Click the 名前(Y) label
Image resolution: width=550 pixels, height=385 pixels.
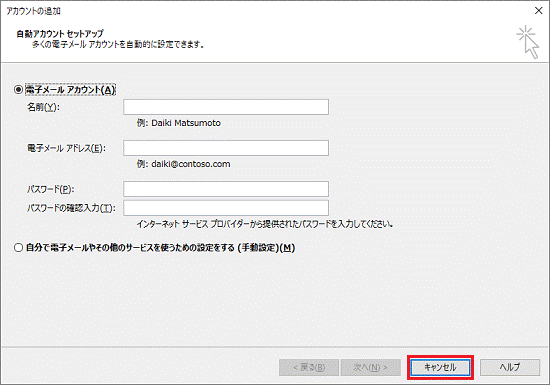(43, 107)
